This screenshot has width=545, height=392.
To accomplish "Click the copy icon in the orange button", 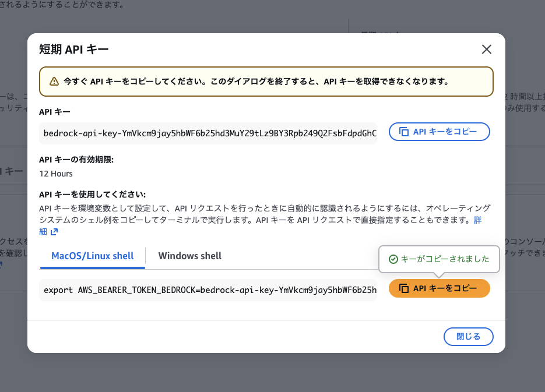I will (x=403, y=288).
